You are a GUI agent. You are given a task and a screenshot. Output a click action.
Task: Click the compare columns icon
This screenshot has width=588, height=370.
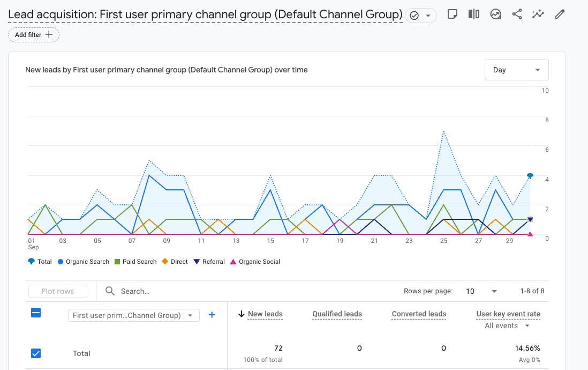(474, 14)
